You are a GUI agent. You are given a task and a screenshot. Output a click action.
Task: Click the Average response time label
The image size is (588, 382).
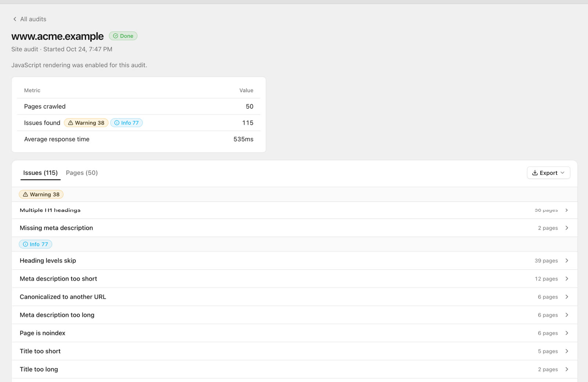57,139
